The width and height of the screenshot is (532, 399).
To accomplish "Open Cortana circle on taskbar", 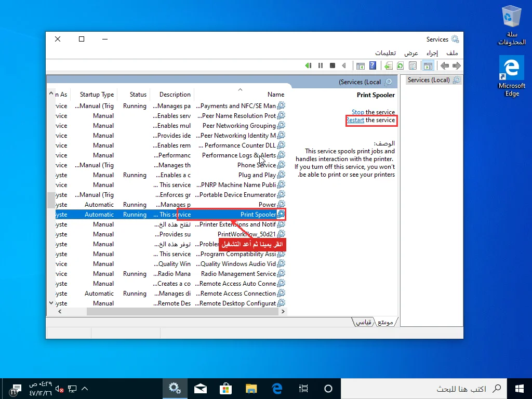I will [x=328, y=389].
